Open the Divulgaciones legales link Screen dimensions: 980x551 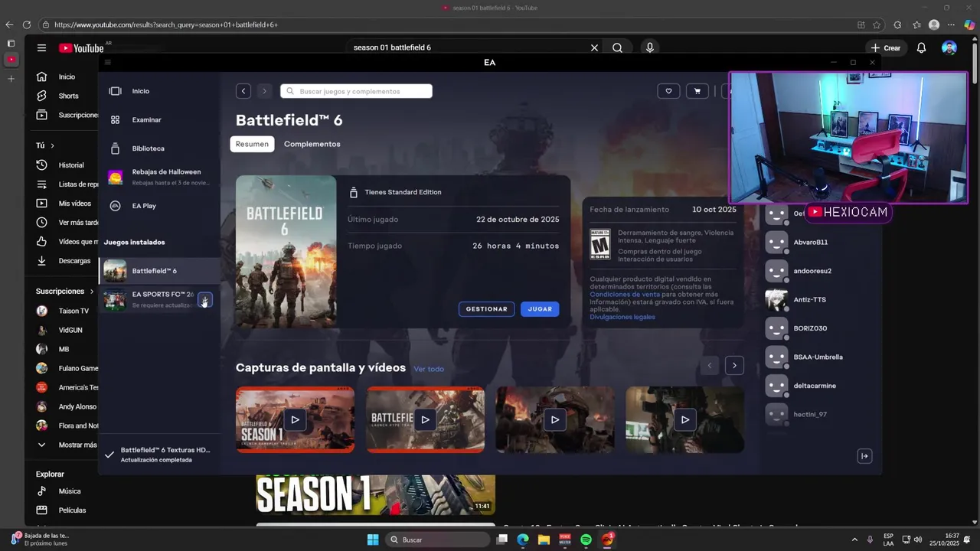622,317
